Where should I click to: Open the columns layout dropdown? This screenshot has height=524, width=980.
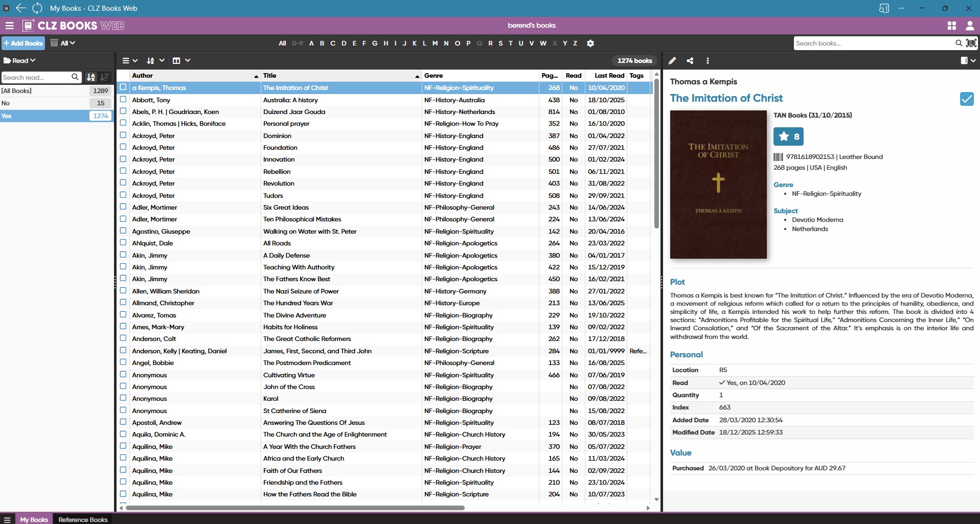click(x=181, y=60)
